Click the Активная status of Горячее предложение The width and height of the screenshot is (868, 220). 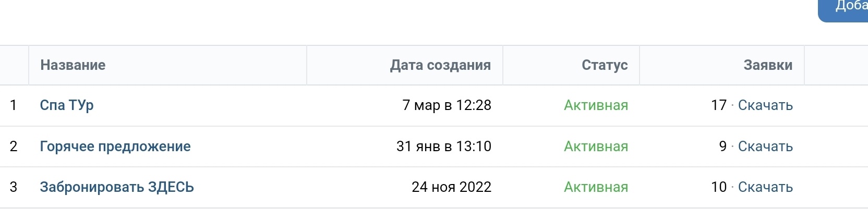coord(596,146)
